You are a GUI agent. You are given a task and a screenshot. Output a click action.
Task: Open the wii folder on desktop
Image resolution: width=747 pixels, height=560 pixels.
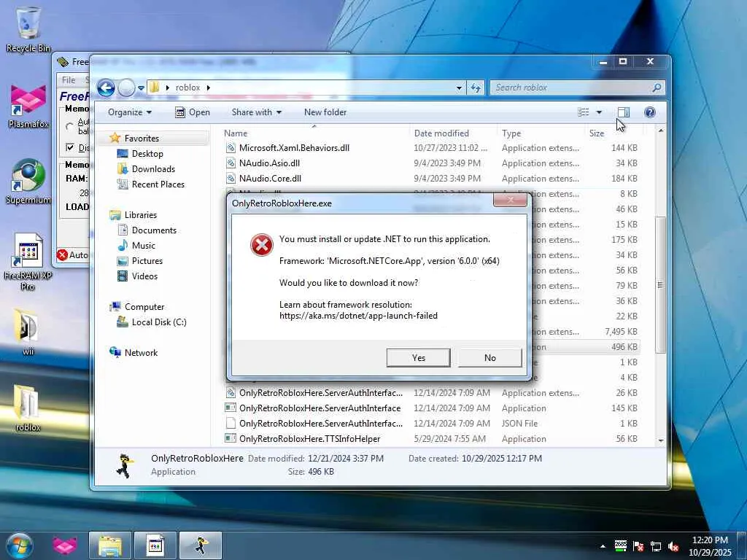coord(28,332)
